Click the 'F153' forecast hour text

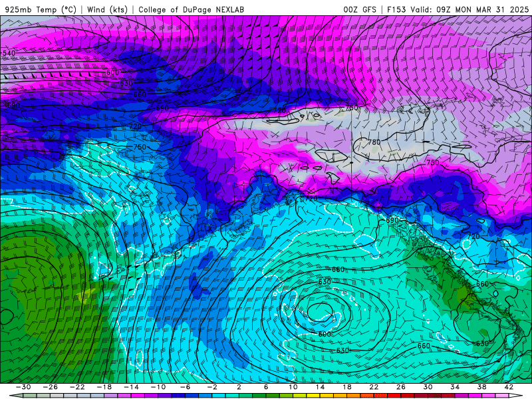pyautogui.click(x=396, y=9)
